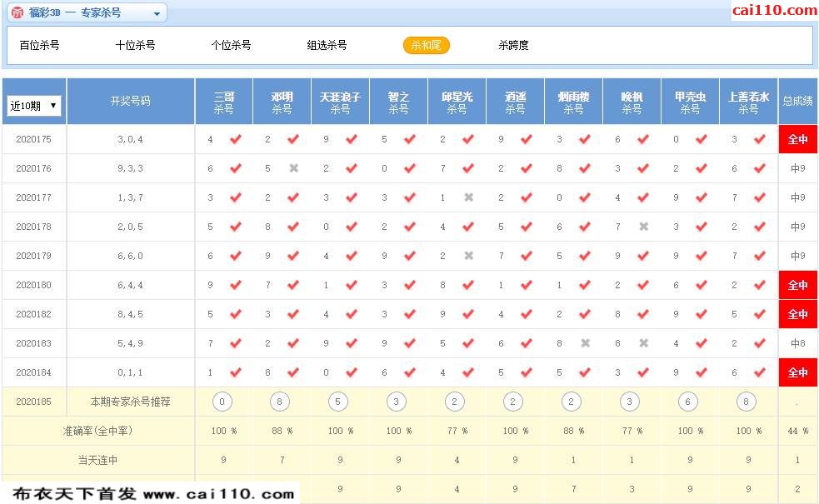Click the grey cross for 晚枫 in 2020178

[644, 227]
